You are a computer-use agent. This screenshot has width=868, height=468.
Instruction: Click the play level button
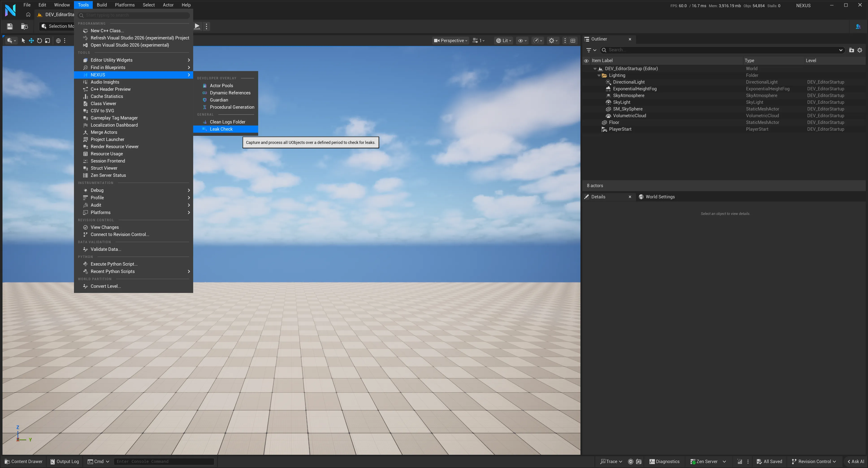click(x=197, y=26)
